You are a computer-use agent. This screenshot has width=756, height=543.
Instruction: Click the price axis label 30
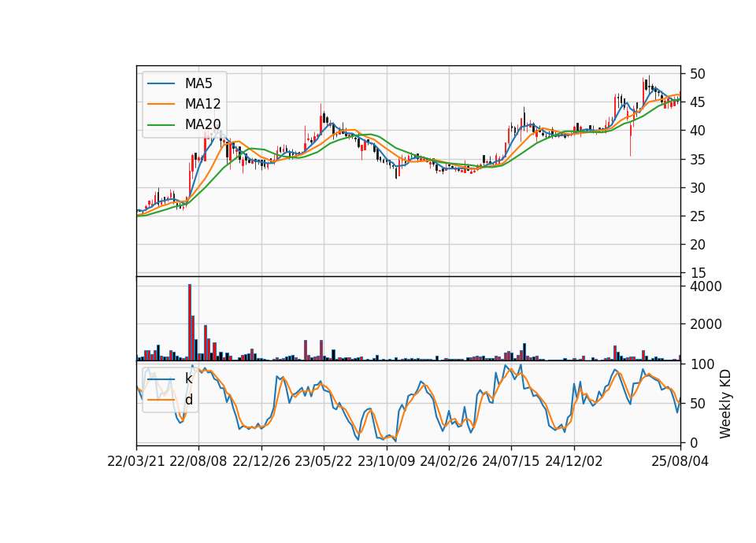coord(697,188)
